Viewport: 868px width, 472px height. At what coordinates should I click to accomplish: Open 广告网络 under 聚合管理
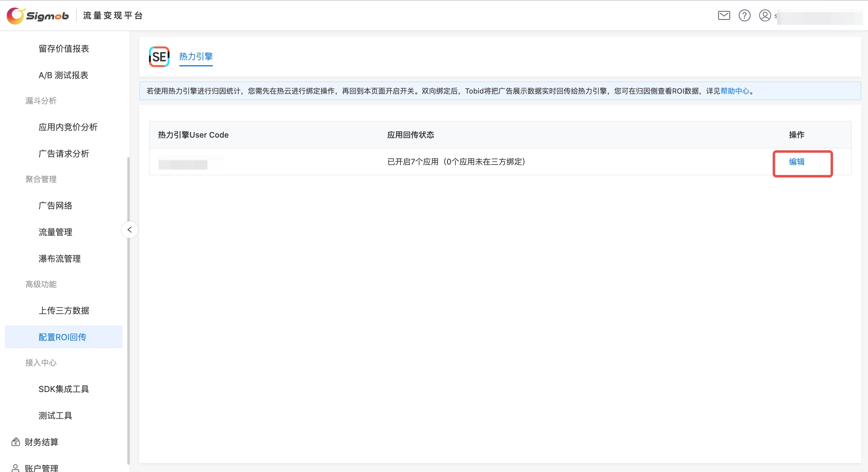click(x=55, y=205)
